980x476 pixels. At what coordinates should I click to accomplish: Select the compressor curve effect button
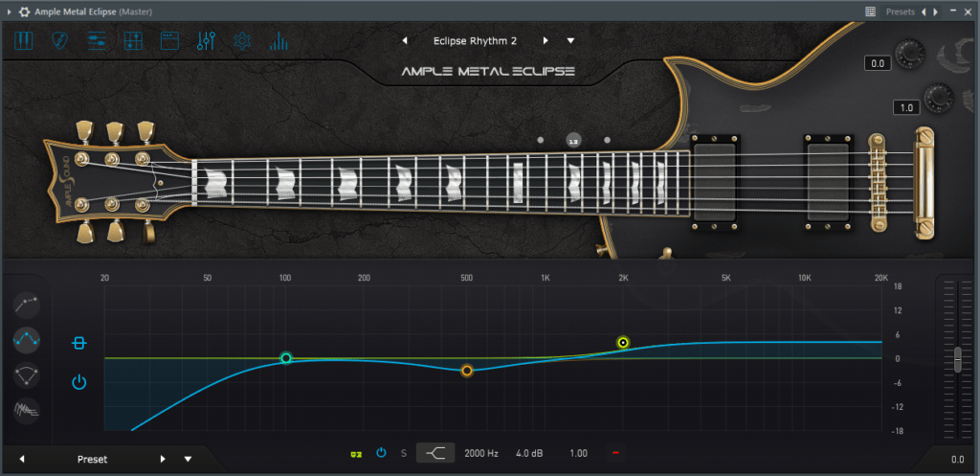point(27,305)
